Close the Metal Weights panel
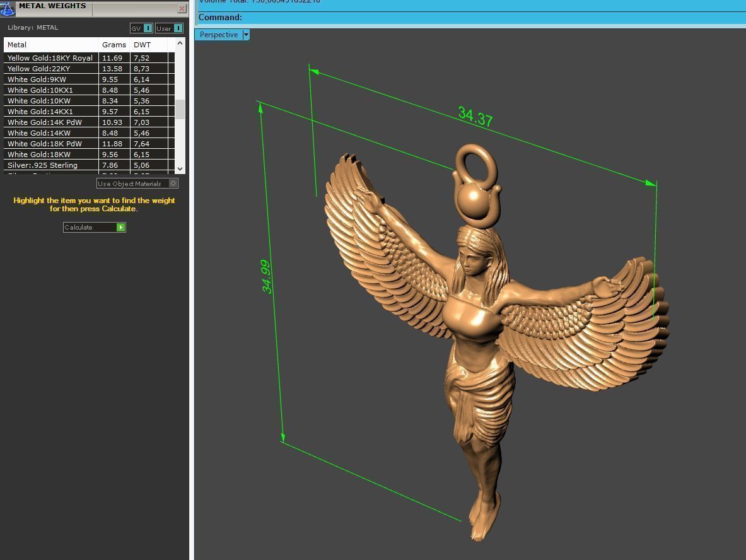This screenshot has width=746, height=560. tap(182, 9)
